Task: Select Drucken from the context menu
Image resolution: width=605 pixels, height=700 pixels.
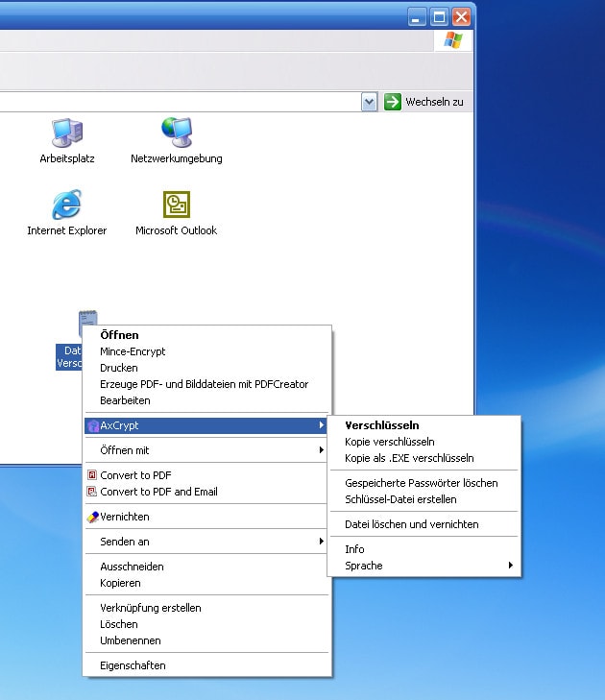Action: point(206,368)
